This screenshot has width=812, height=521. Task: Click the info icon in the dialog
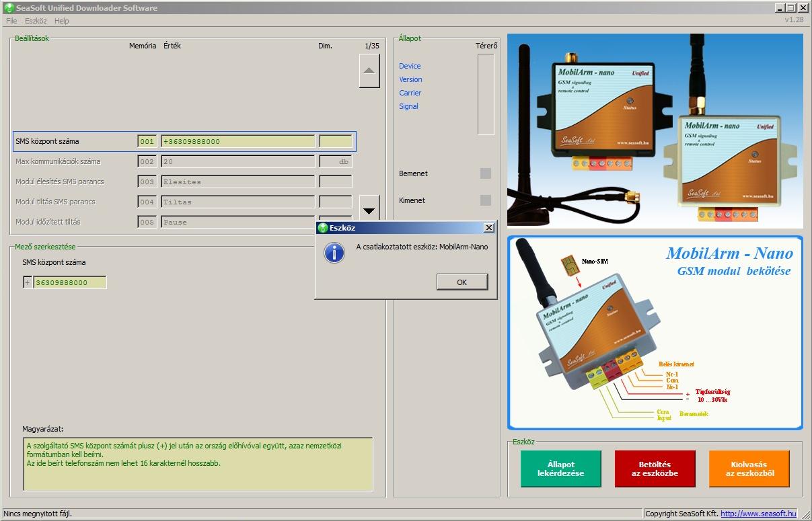pyautogui.click(x=334, y=252)
